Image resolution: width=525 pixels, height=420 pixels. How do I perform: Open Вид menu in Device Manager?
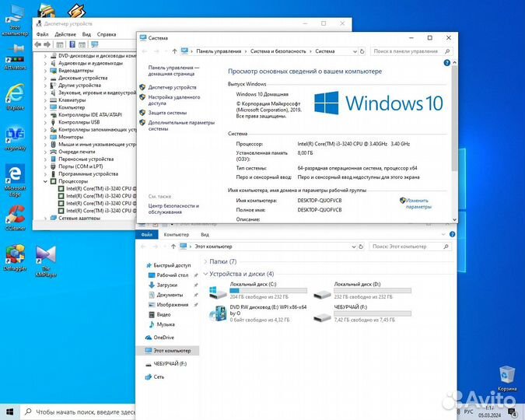click(x=86, y=34)
